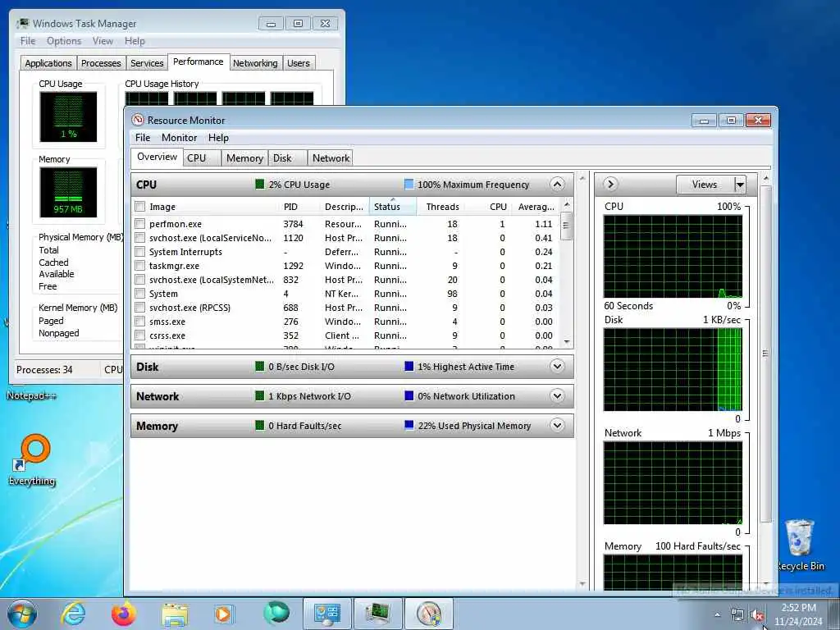Screen dimensions: 840x630
Task: Collapse the CPU section chevron
Action: [557, 185]
